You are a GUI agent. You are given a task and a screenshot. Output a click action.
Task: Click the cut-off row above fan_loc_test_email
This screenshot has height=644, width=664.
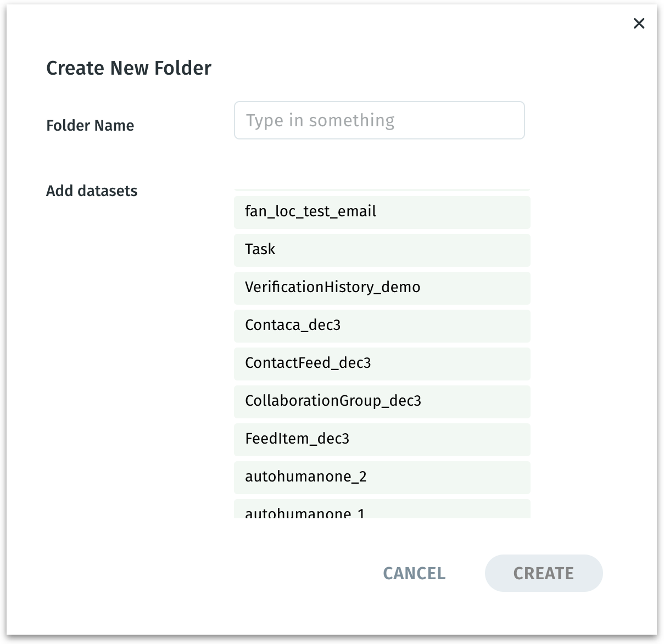click(x=382, y=189)
